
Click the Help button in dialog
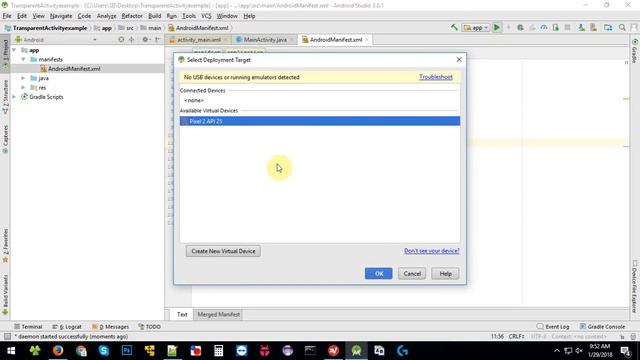(x=445, y=273)
